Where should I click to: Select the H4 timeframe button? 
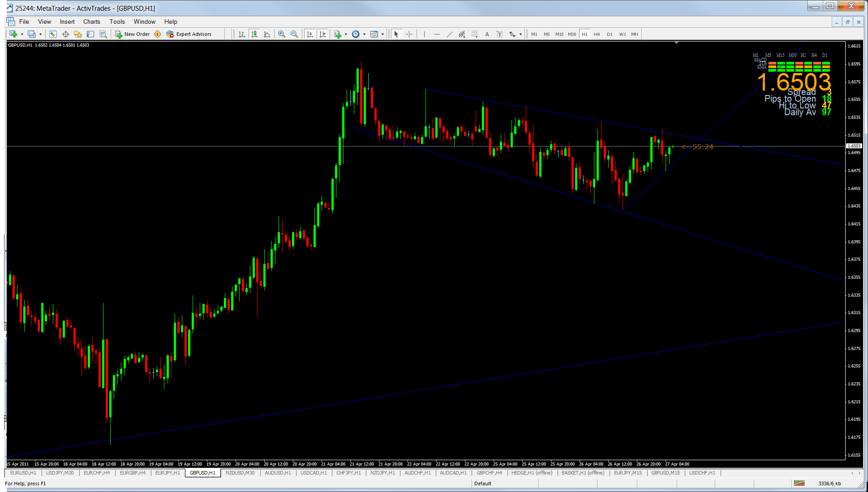point(597,34)
